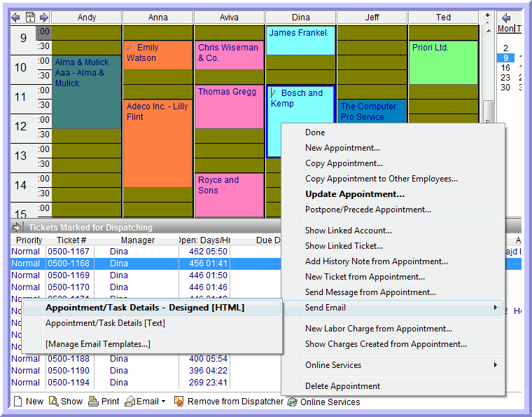Click the New ticket icon
Viewport: 532px width, 417px height.
coord(19,402)
